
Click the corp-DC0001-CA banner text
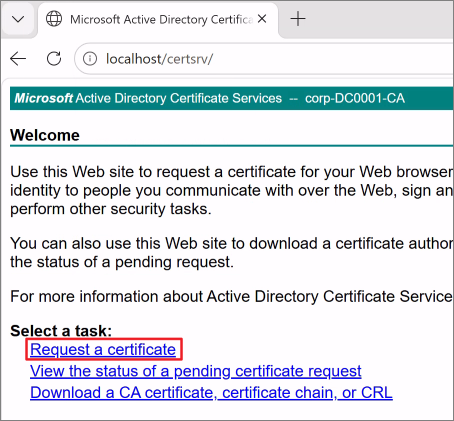click(355, 98)
